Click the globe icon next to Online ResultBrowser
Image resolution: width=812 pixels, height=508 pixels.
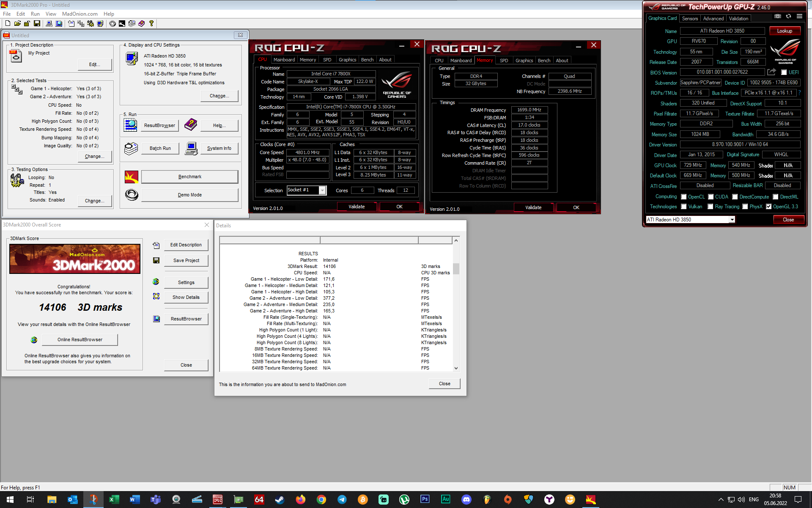click(34, 340)
